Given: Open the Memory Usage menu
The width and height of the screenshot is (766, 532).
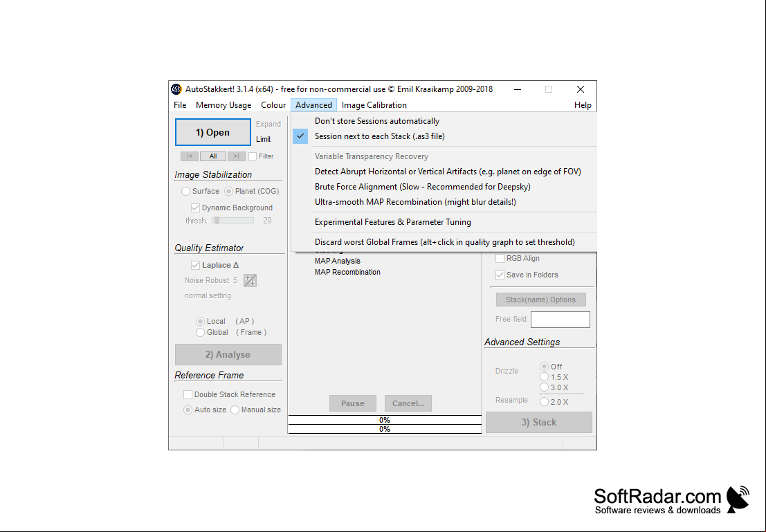Looking at the screenshot, I should coord(224,105).
